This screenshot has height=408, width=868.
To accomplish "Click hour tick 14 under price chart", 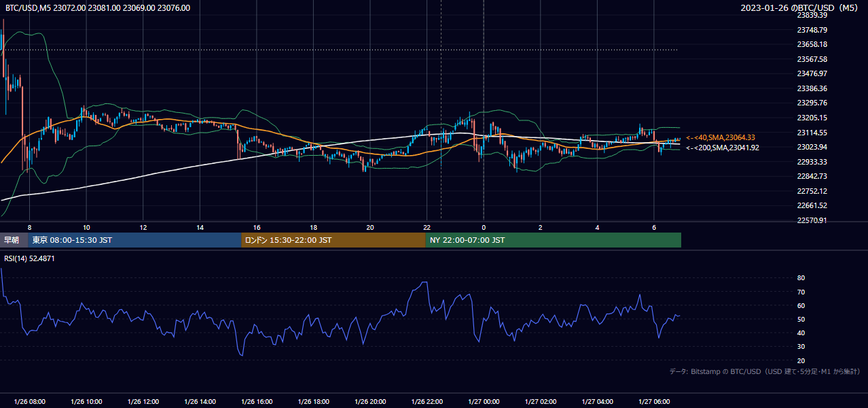I will click(x=200, y=227).
